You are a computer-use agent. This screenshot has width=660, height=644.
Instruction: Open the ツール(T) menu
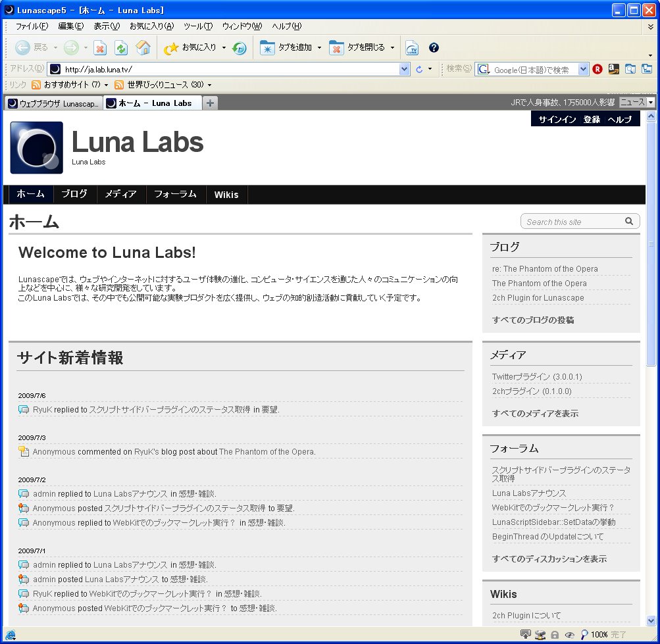point(198,26)
